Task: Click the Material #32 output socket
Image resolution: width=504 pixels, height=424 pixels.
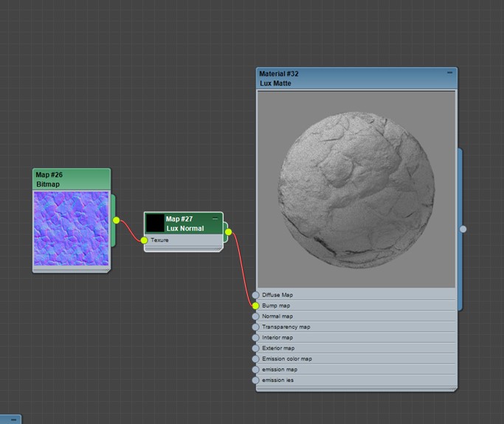Action: coord(463,229)
